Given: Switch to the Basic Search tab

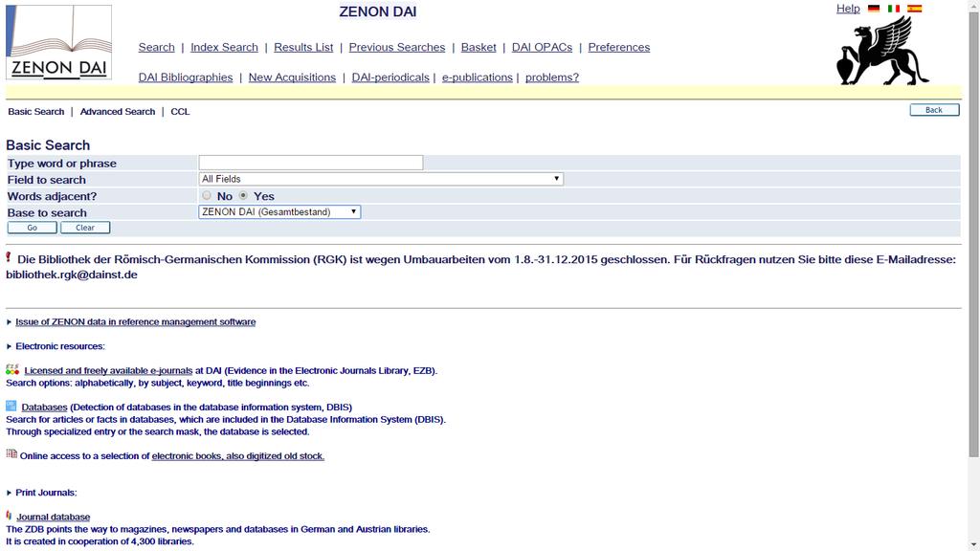Looking at the screenshot, I should (35, 112).
